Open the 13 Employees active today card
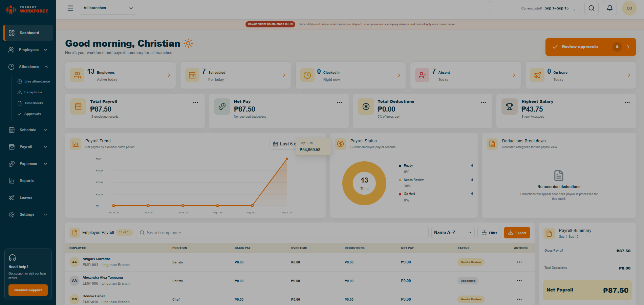 pyautogui.click(x=121, y=75)
